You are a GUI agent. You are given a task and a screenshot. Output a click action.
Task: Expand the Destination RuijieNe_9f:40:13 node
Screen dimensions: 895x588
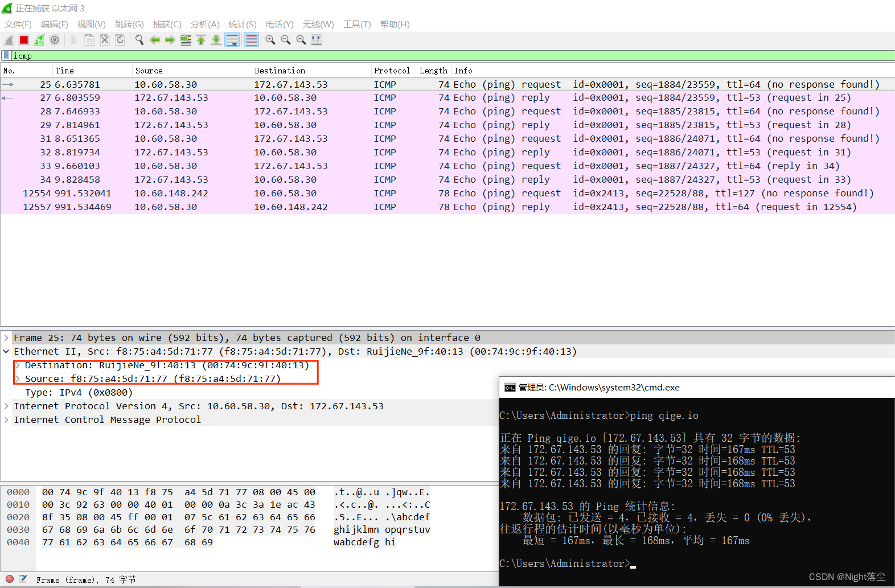(18, 365)
